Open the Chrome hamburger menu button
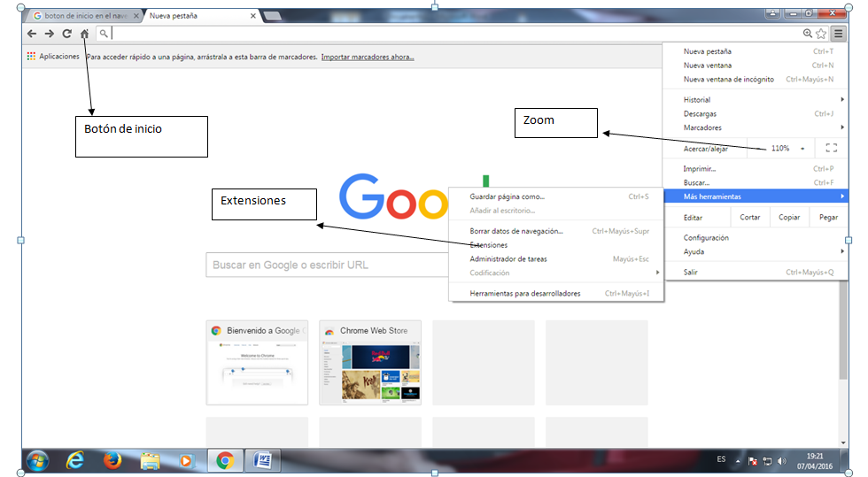 839,34
